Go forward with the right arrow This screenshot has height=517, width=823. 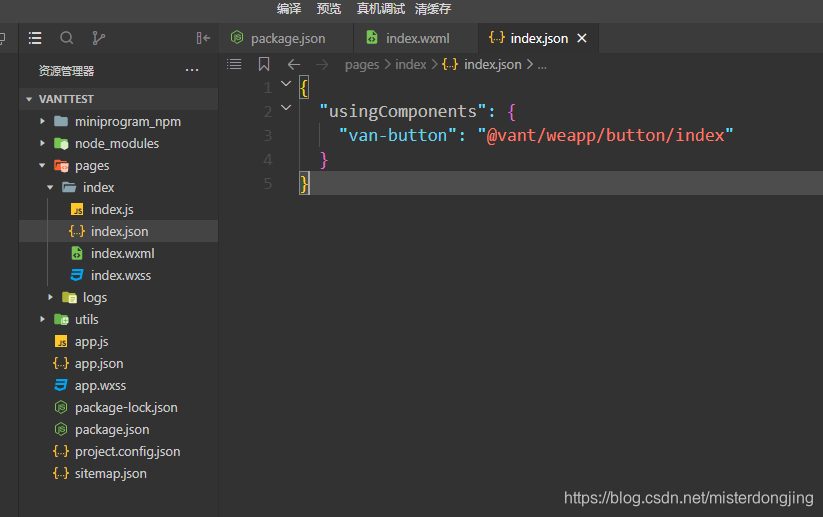tap(322, 65)
